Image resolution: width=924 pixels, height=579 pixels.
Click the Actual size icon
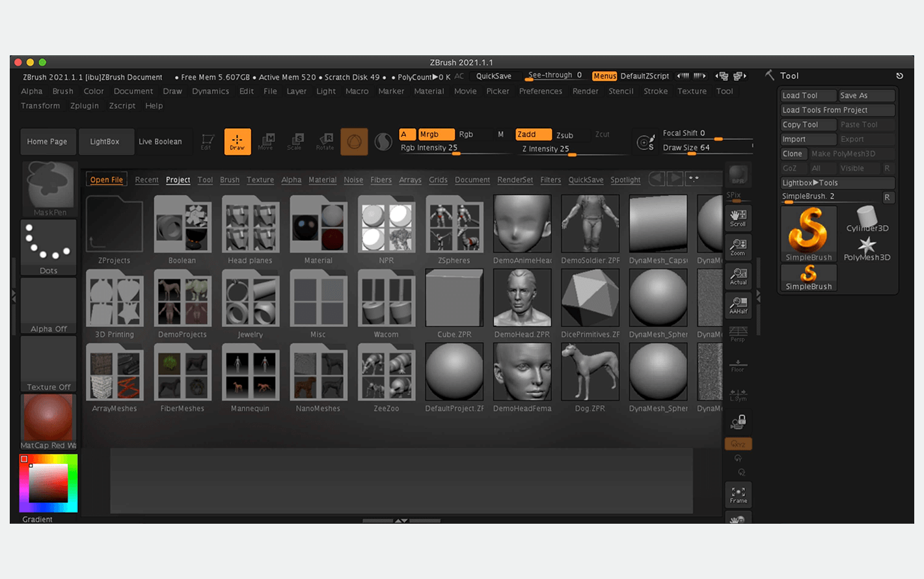coord(738,276)
